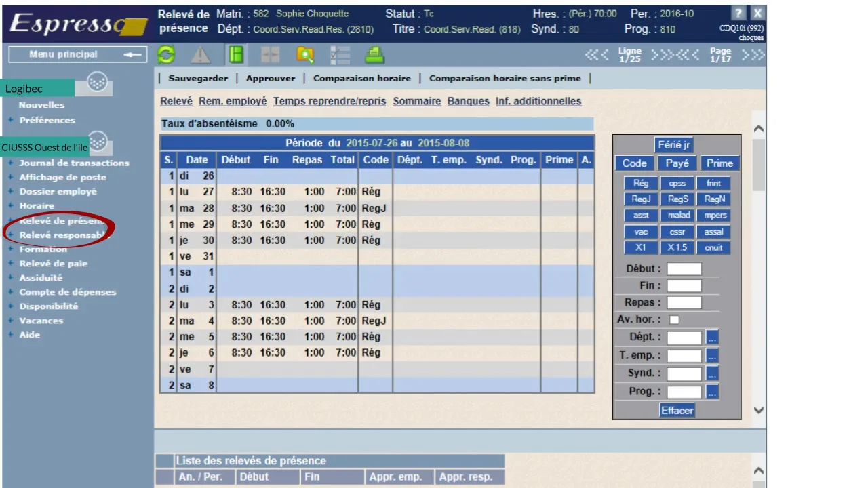
Task: Open help with the question mark icon
Action: point(738,13)
